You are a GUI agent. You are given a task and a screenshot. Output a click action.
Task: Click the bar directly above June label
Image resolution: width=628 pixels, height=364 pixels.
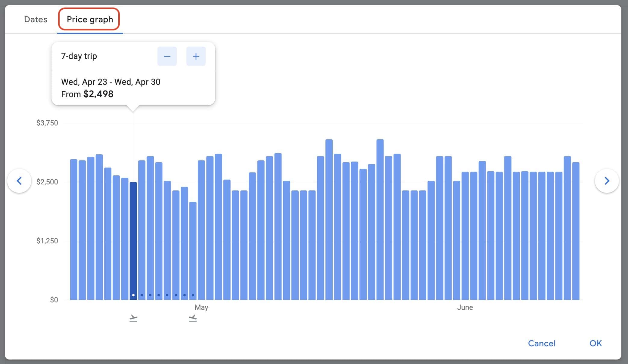coord(465,235)
